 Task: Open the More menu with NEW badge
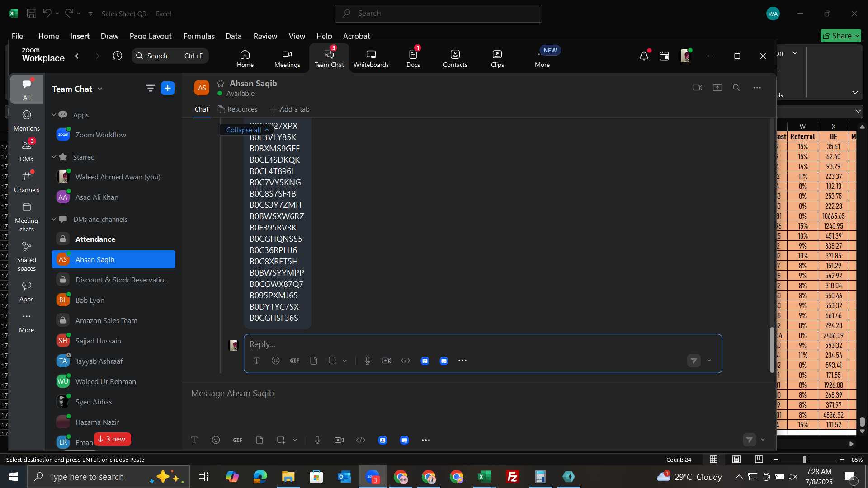click(542, 58)
